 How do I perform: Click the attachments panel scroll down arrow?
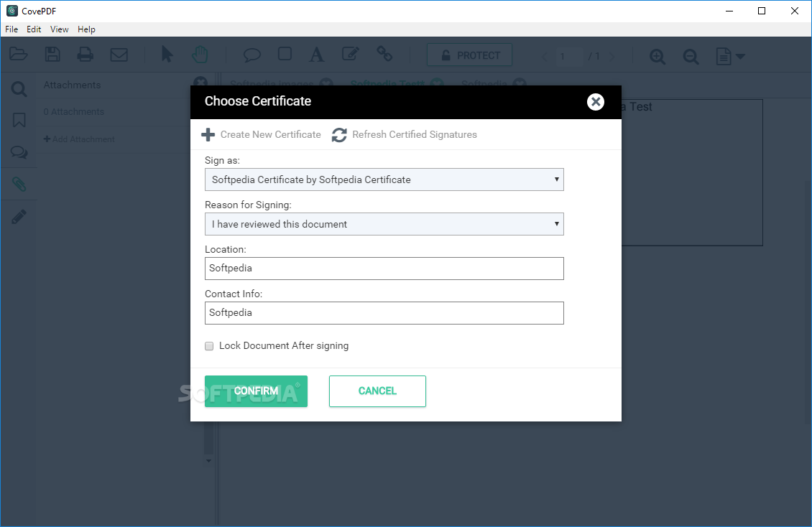[x=208, y=460]
